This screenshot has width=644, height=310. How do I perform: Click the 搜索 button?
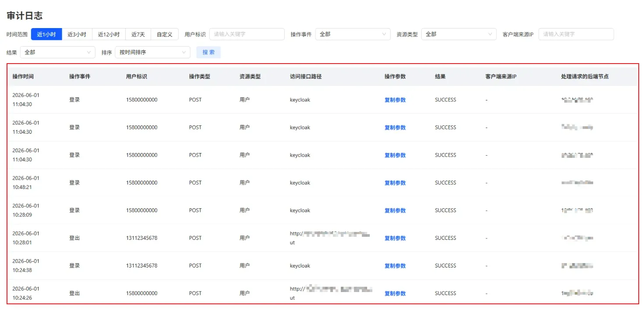[209, 52]
